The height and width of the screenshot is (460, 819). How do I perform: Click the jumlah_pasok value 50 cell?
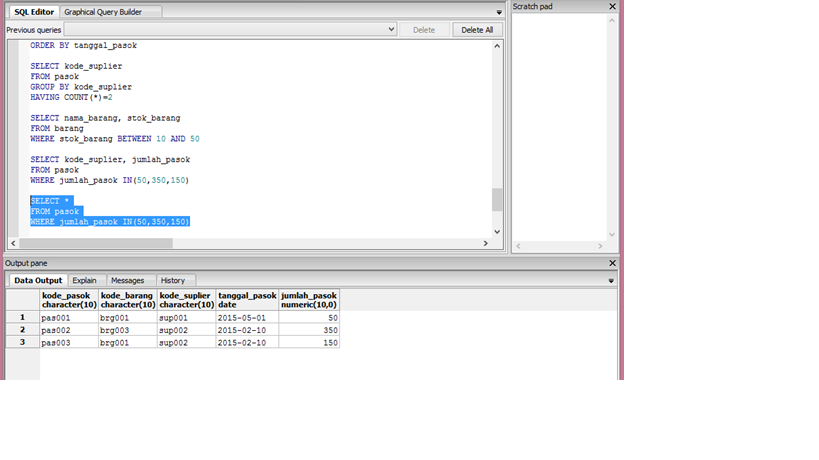[309, 317]
